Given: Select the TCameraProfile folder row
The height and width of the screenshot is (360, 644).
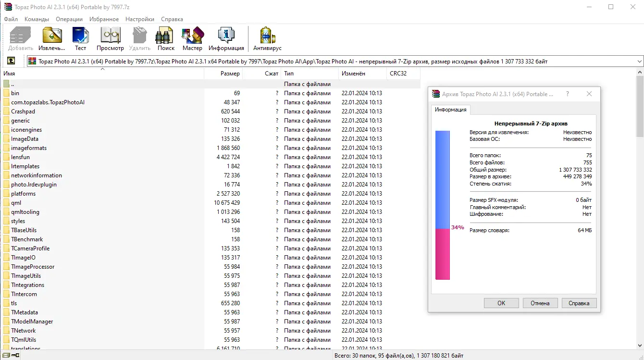Looking at the screenshot, I should click(x=210, y=248).
